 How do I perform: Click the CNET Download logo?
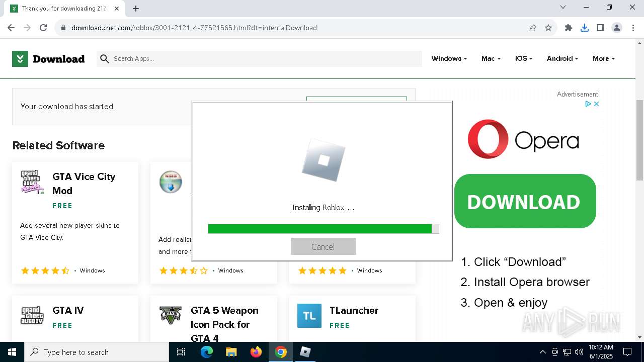pyautogui.click(x=48, y=59)
